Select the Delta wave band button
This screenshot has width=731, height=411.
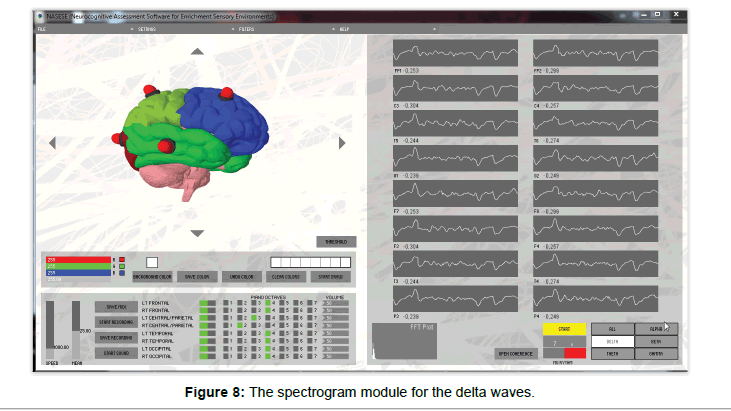(x=610, y=341)
